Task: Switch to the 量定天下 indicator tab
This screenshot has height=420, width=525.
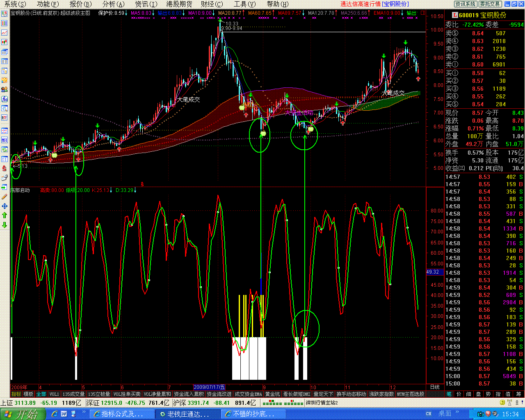Action: [x=324, y=394]
